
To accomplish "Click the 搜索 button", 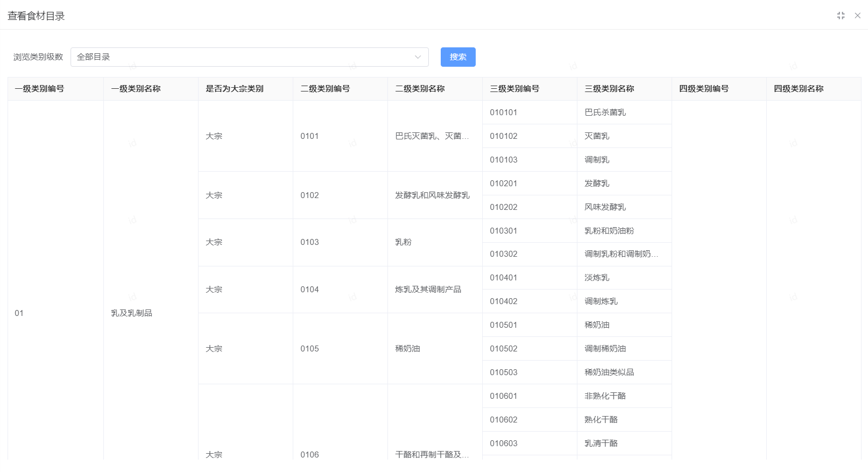I will point(458,57).
